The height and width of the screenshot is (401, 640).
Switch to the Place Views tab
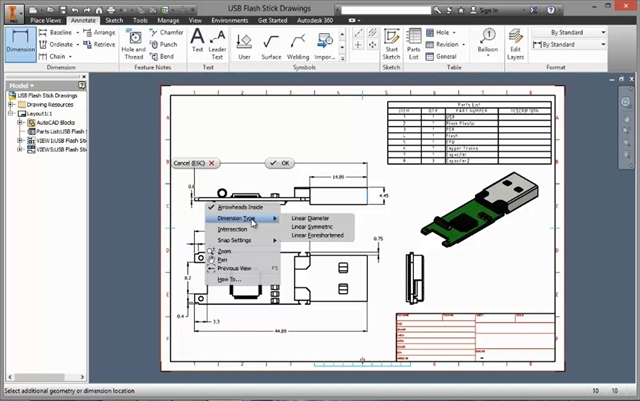pyautogui.click(x=45, y=20)
